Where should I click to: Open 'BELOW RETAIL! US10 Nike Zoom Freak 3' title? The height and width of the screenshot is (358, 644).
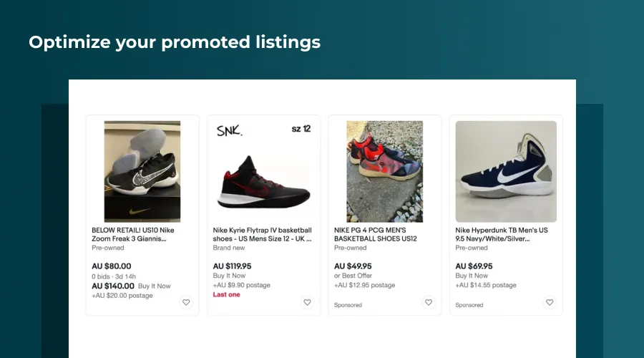(x=133, y=234)
